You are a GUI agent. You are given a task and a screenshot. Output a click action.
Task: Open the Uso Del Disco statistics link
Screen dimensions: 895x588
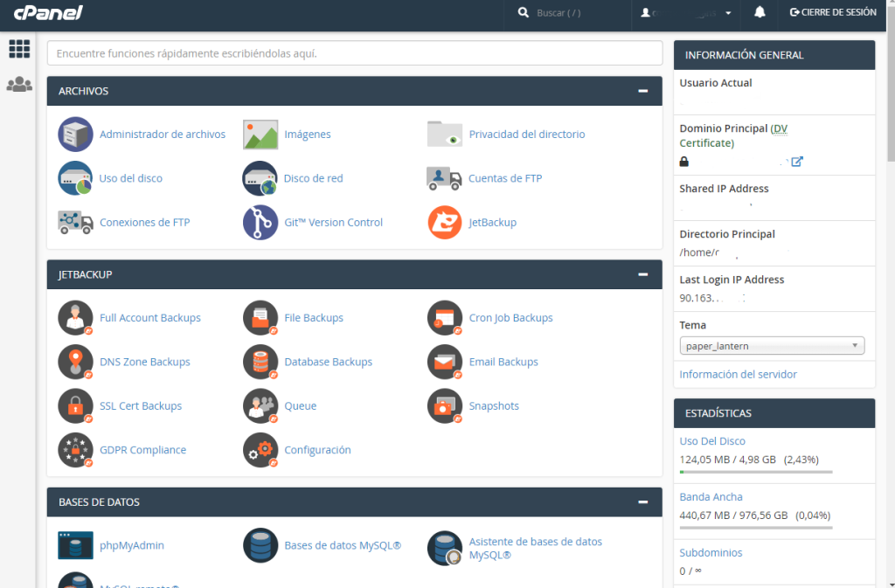tap(712, 441)
